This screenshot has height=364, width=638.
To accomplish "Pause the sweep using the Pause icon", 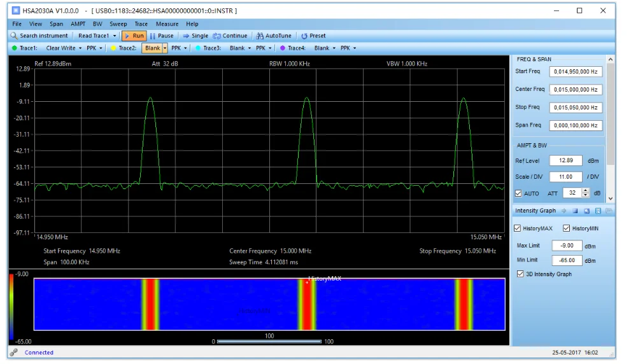I will click(153, 36).
